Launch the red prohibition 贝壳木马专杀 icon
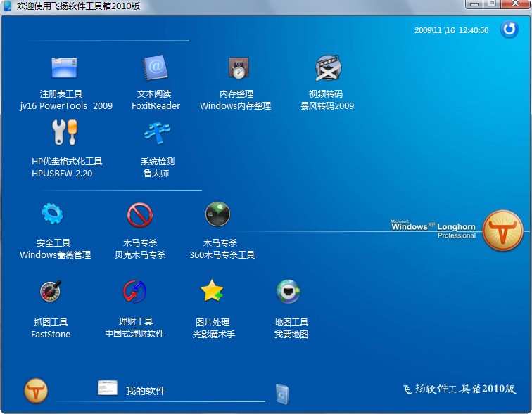 [140, 215]
